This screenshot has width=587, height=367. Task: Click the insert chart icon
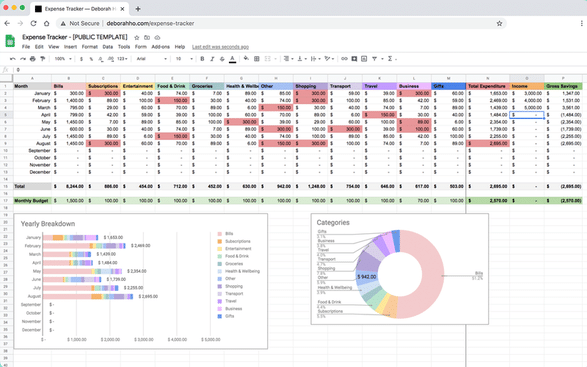click(x=364, y=59)
